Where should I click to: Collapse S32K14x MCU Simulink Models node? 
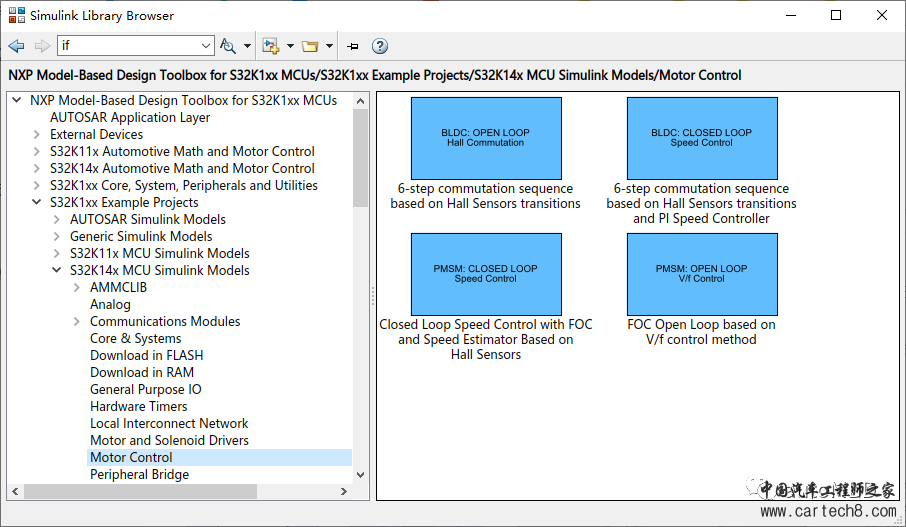click(57, 270)
